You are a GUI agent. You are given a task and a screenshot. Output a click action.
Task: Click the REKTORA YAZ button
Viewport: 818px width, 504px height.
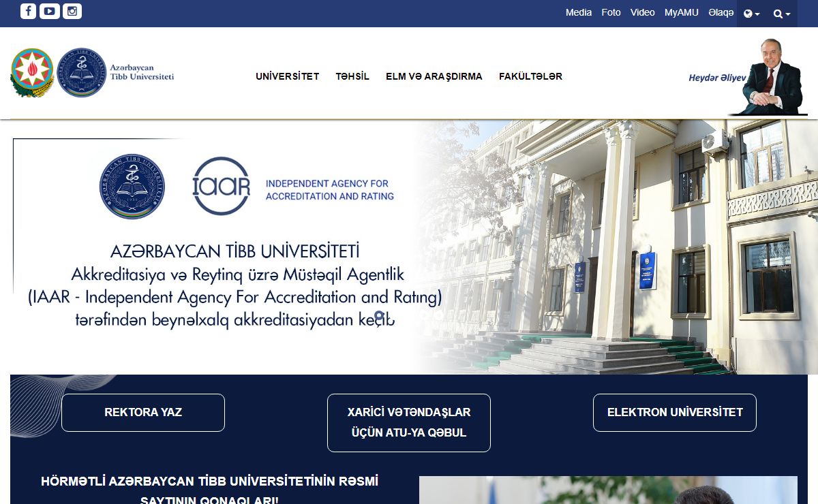coord(143,413)
